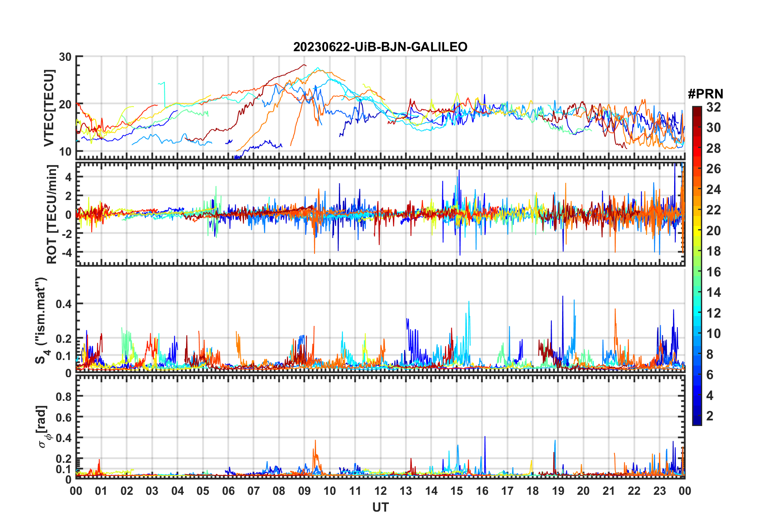
Task: Click PRN colorbar tick label 22
Action: pos(713,210)
